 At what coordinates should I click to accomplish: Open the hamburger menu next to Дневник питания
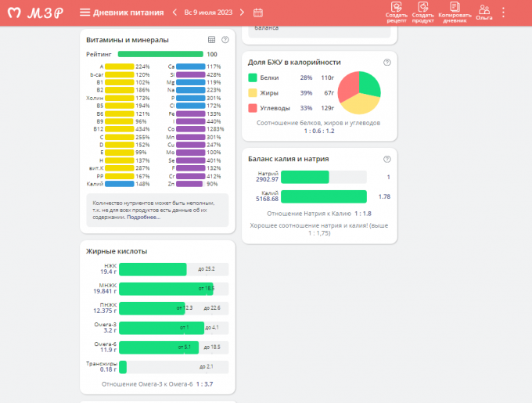(84, 13)
